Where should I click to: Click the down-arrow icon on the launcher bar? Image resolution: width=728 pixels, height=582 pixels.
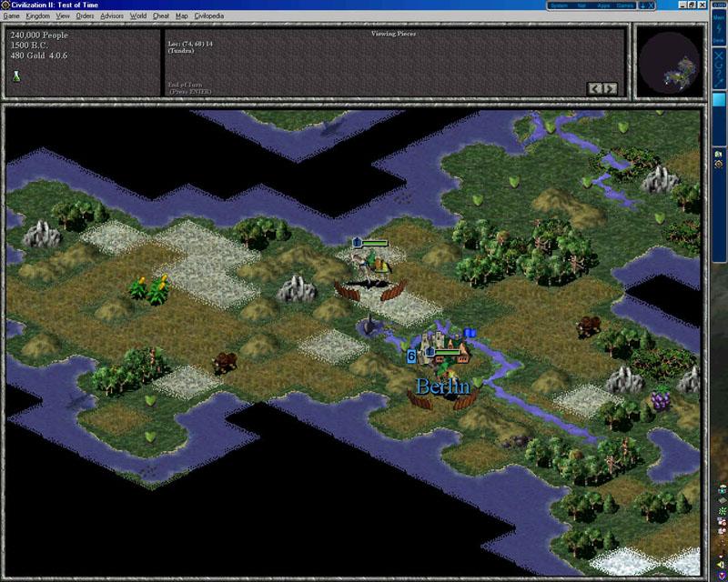coord(643,5)
